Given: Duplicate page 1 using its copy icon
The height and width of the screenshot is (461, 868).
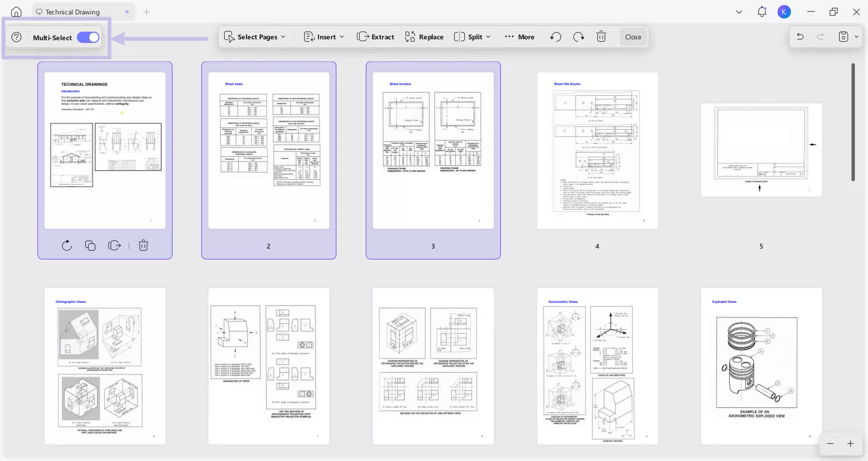Looking at the screenshot, I should [x=90, y=245].
